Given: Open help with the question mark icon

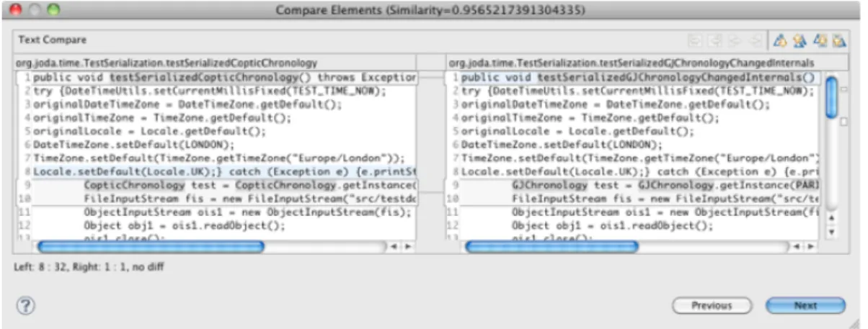Looking at the screenshot, I should coord(26,306).
